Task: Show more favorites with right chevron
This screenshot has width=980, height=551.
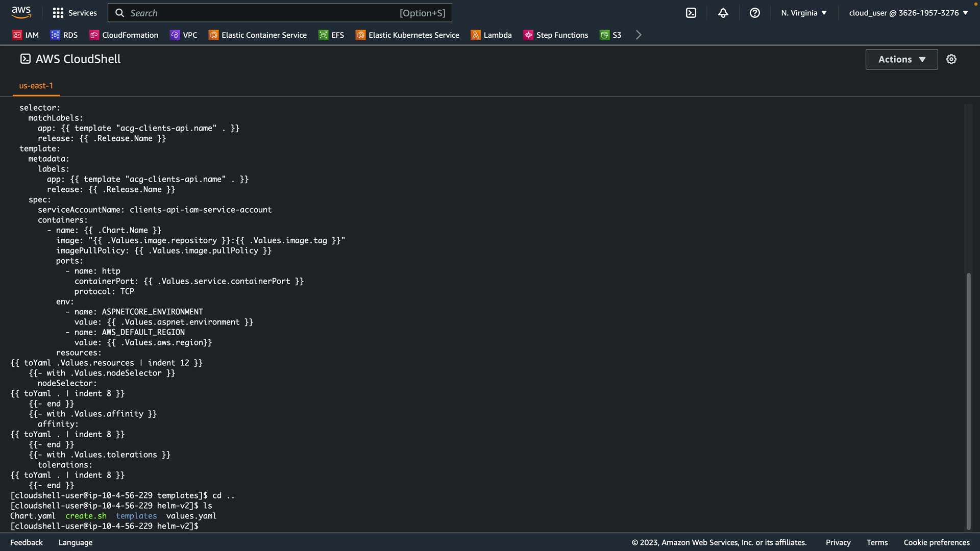Action: [x=639, y=35]
